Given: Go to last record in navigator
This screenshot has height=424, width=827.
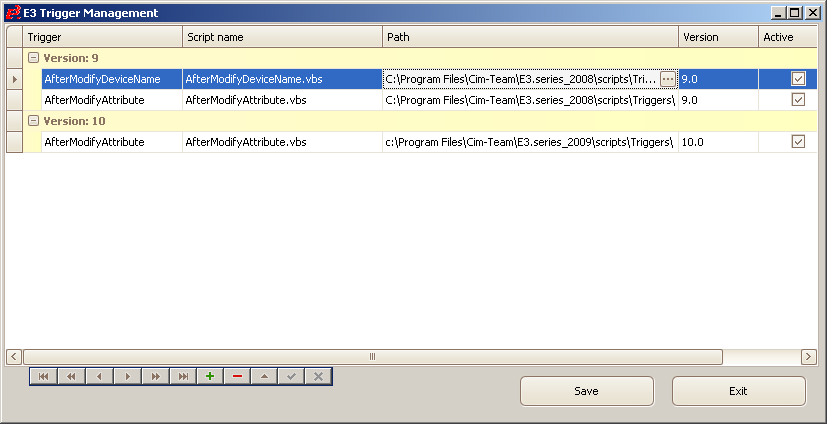Looking at the screenshot, I should click(182, 376).
